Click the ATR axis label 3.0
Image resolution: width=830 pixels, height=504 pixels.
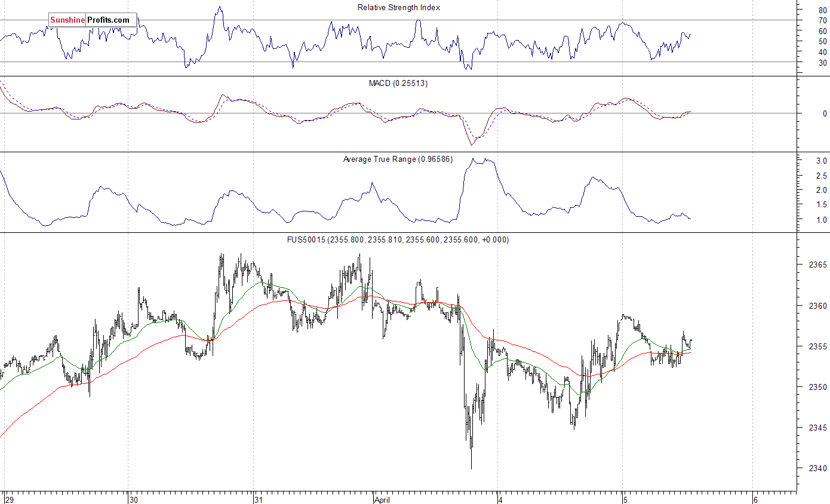pos(821,161)
